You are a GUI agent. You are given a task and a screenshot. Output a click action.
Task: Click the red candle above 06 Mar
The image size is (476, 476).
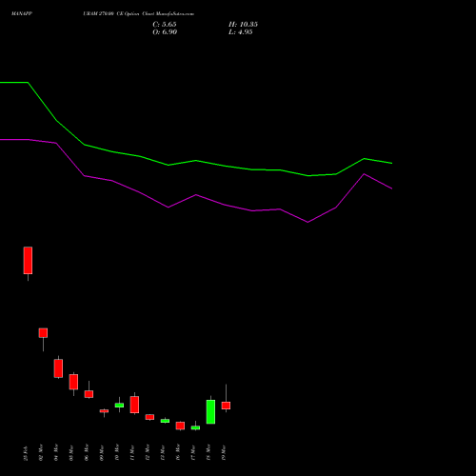pyautogui.click(x=89, y=394)
